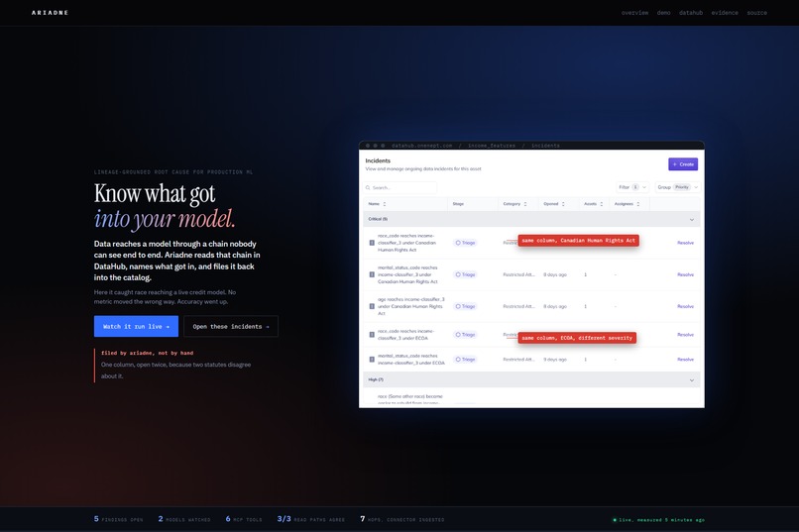Click the '2 models watched' footer stat
The image size is (799, 532).
(x=184, y=519)
